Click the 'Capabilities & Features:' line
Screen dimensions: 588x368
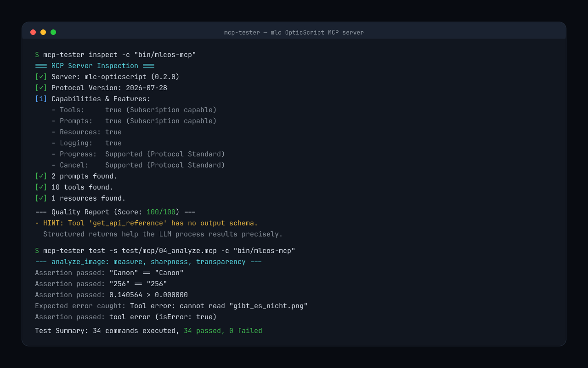[93, 99]
